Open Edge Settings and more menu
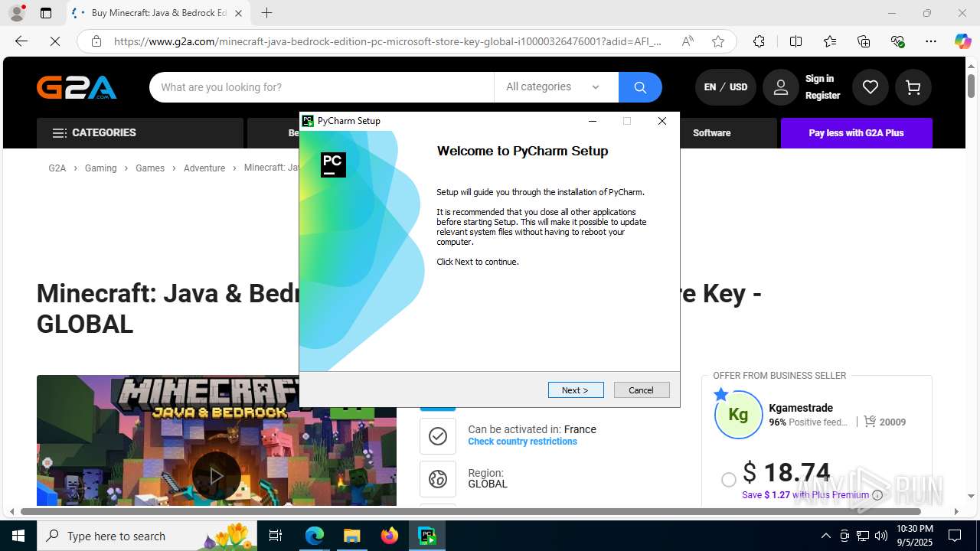The height and width of the screenshot is (551, 980). (931, 41)
